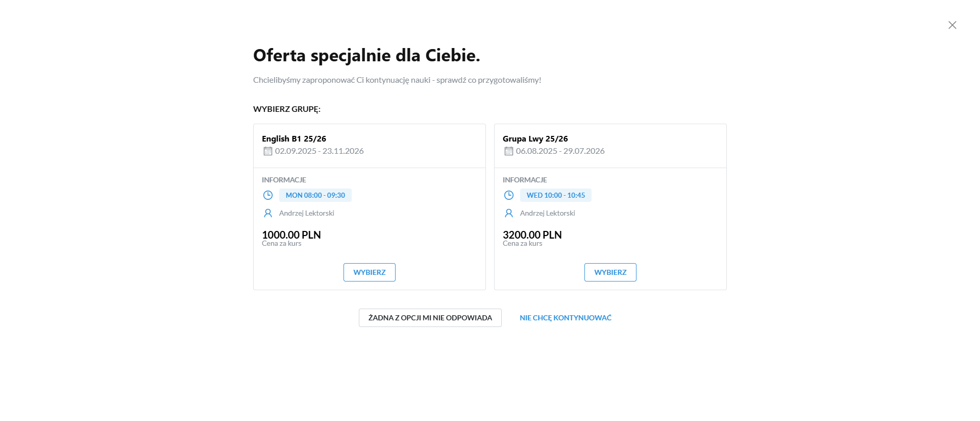The width and height of the screenshot is (980, 421).
Task: Click the WED 10:00 - 10:45 time badge
Action: tap(556, 195)
